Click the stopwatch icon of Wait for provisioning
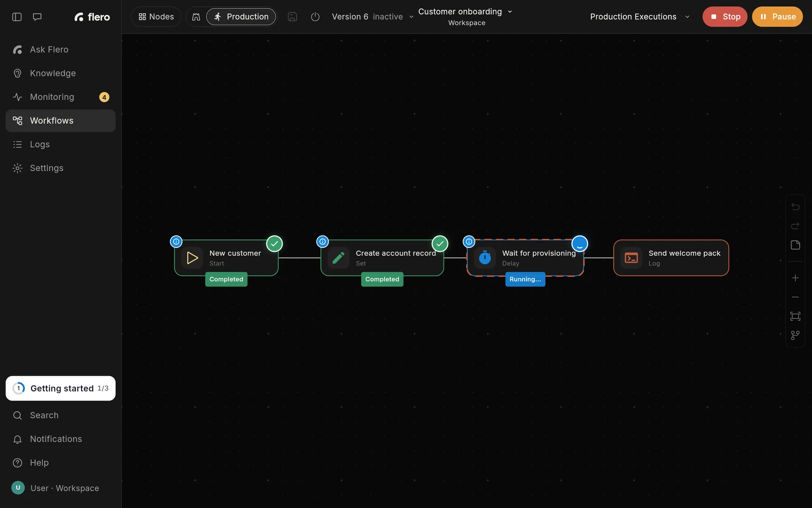The height and width of the screenshot is (508, 812). click(485, 258)
